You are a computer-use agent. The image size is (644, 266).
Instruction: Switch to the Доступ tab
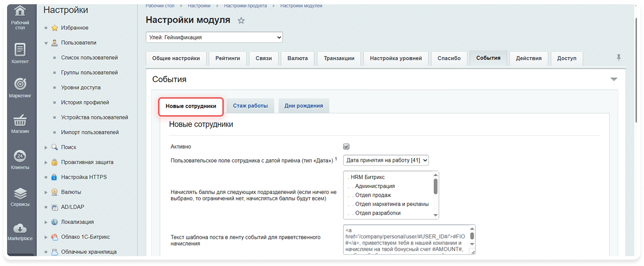pos(567,58)
